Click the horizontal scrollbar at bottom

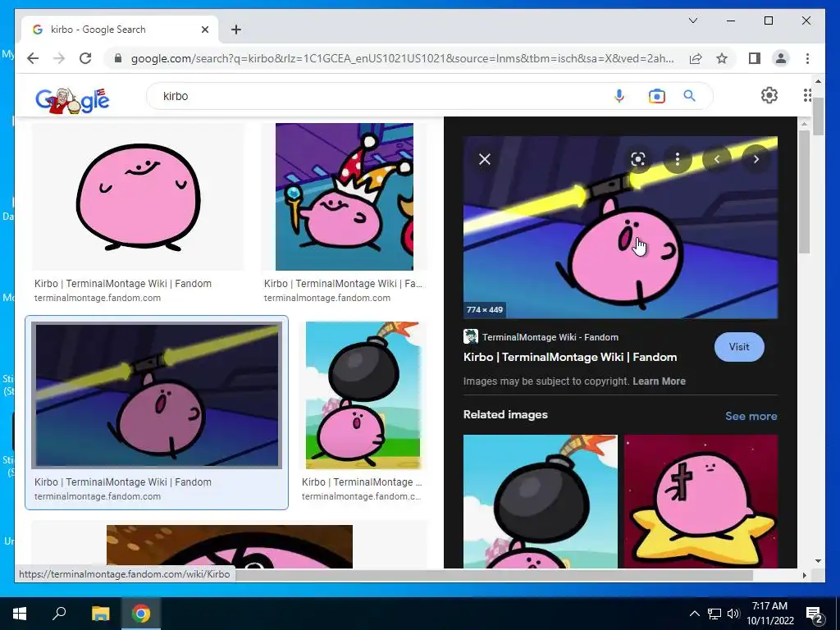494,575
